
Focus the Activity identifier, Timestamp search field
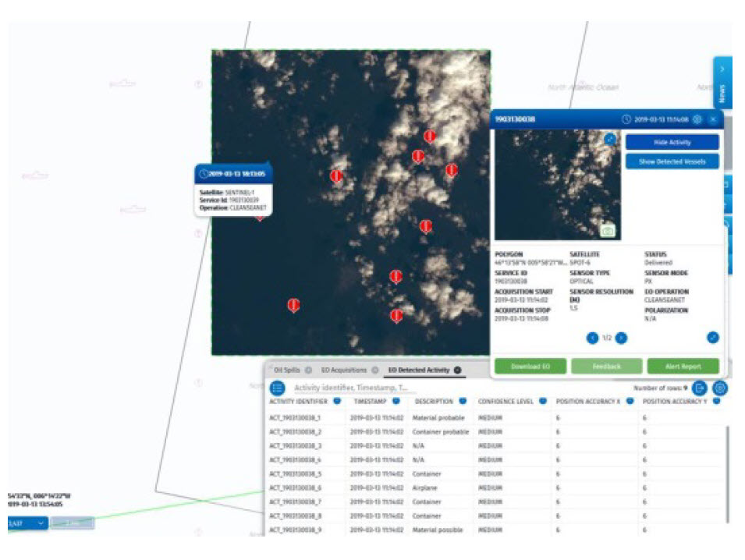(x=354, y=388)
